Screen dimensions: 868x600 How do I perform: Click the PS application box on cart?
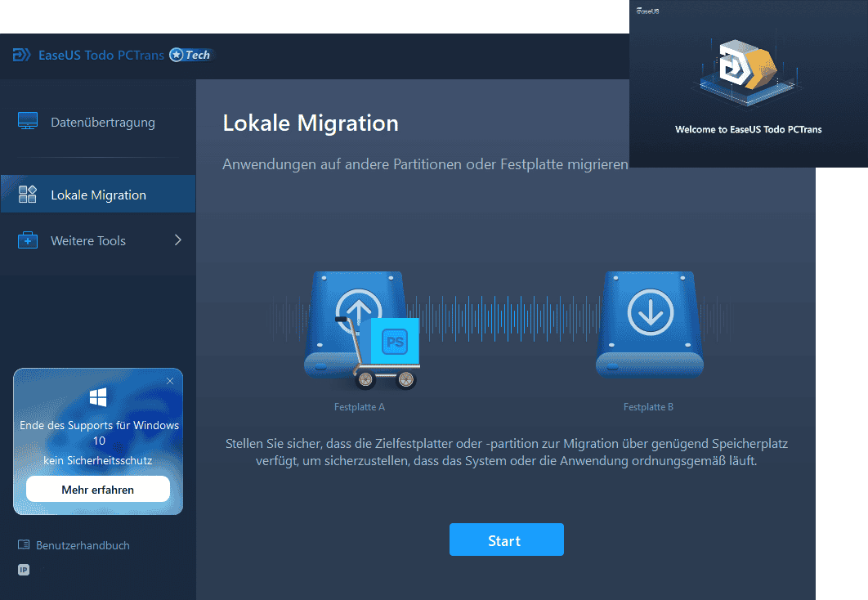click(396, 342)
